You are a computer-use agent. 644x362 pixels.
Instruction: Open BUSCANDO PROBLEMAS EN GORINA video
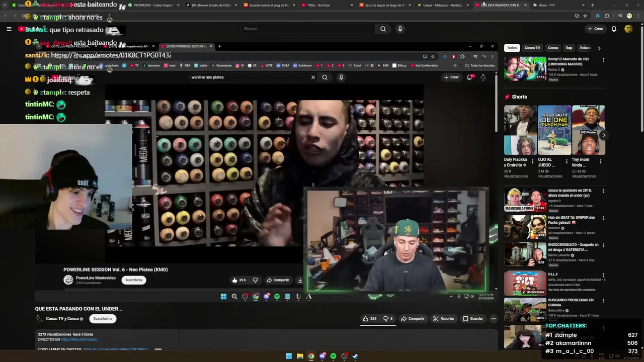click(x=525, y=310)
